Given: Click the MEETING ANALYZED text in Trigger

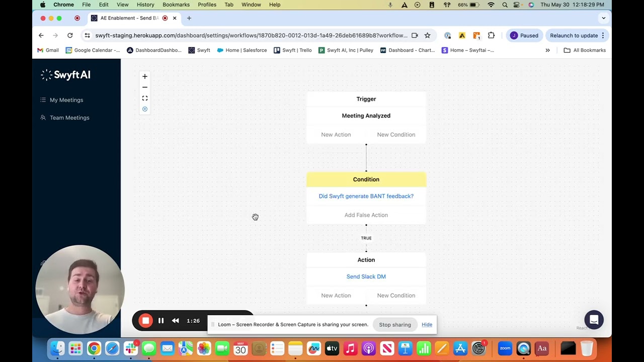Looking at the screenshot, I should (366, 116).
